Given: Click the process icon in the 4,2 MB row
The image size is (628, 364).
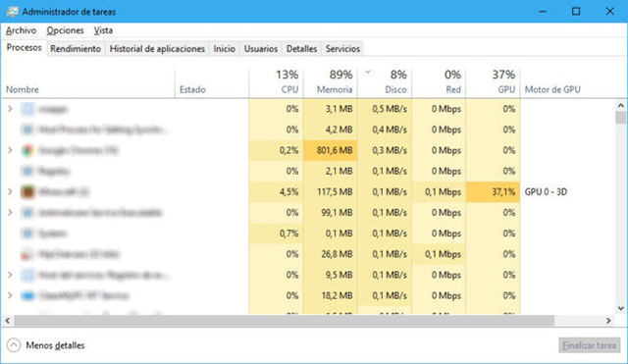Looking at the screenshot, I should (x=27, y=130).
